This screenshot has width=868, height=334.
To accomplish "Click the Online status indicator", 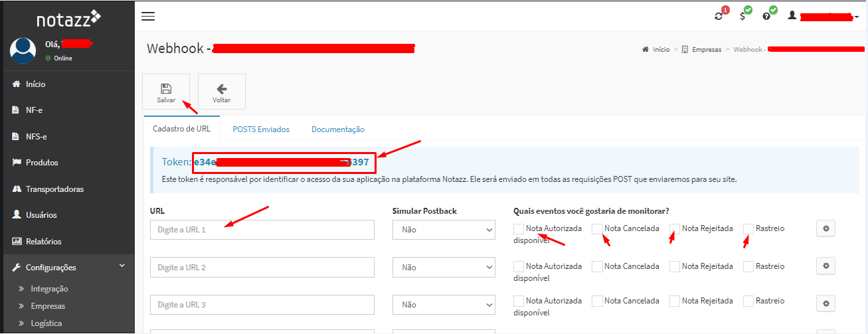I will [58, 58].
